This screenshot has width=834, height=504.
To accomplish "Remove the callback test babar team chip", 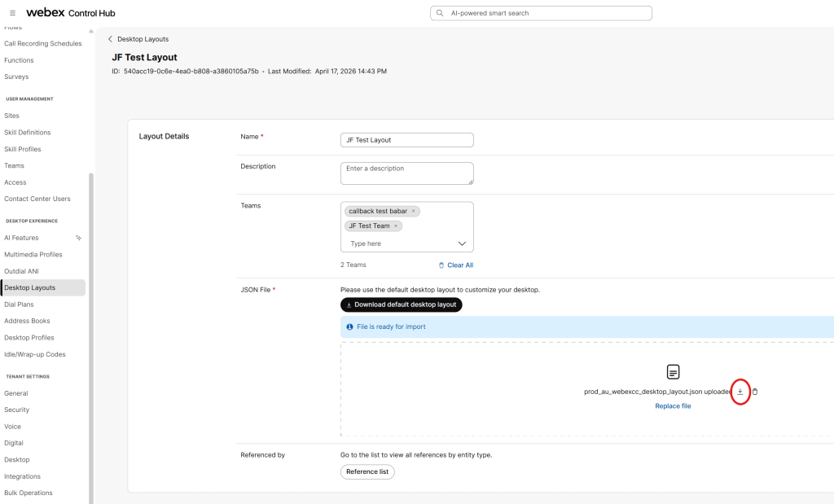I will (413, 211).
